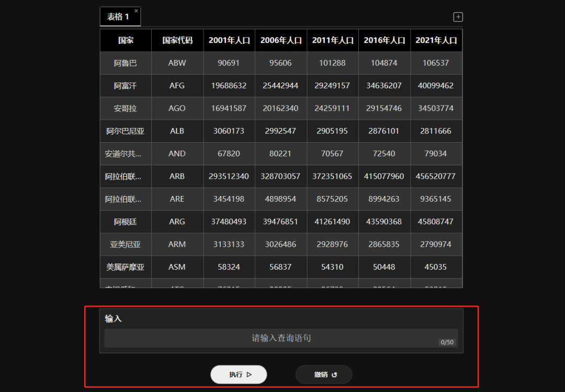Click the value 101288 in the table
Screen dimensions: 565x392
[332, 63]
